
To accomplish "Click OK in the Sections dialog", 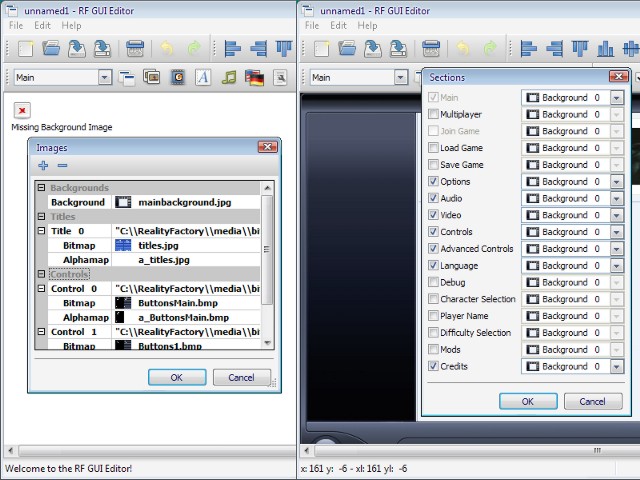I will pos(528,401).
